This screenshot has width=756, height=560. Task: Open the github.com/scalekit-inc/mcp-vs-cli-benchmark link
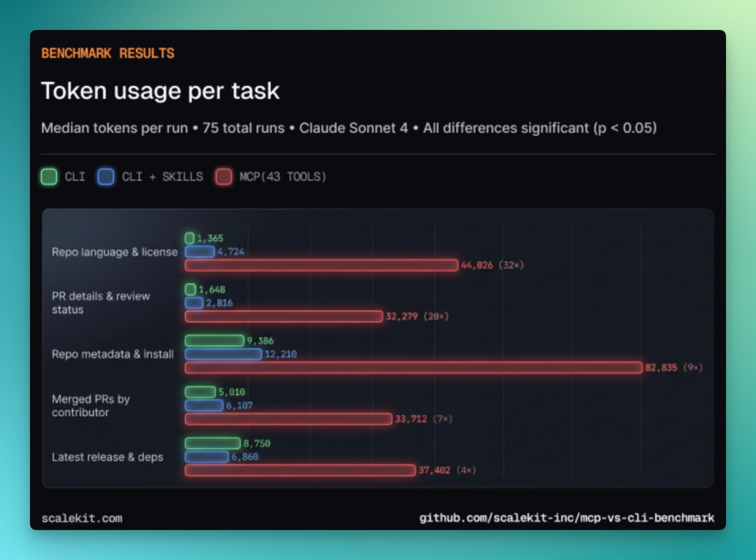[x=566, y=518]
